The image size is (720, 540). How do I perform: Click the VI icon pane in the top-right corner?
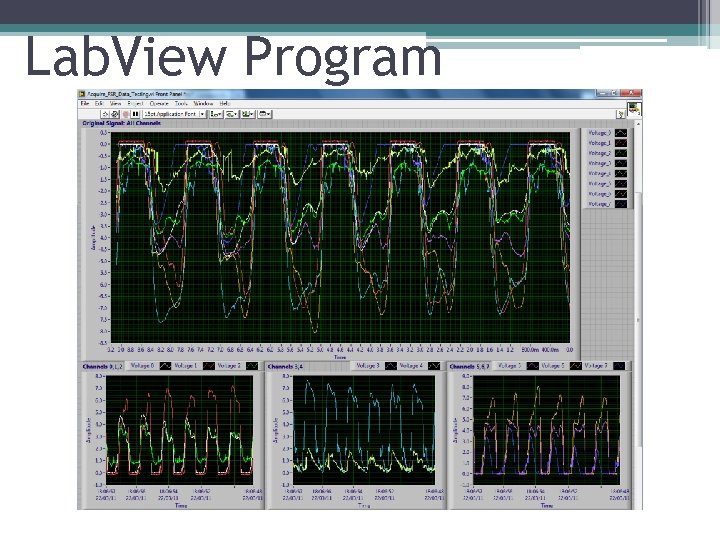[x=634, y=109]
